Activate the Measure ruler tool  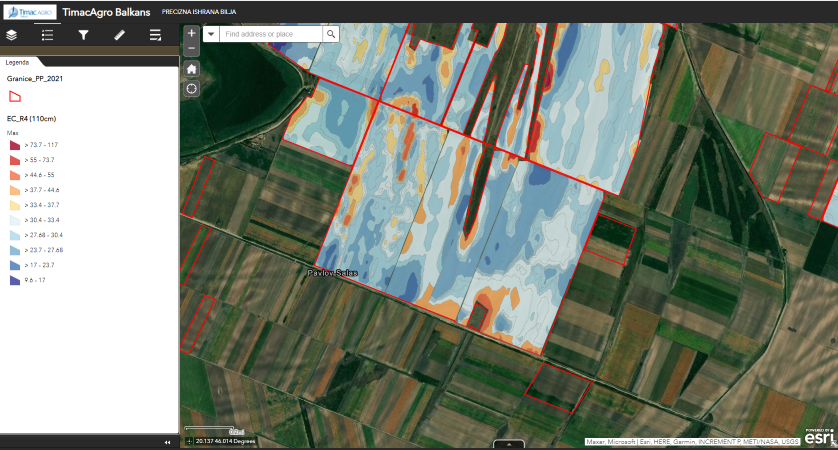coord(119,35)
